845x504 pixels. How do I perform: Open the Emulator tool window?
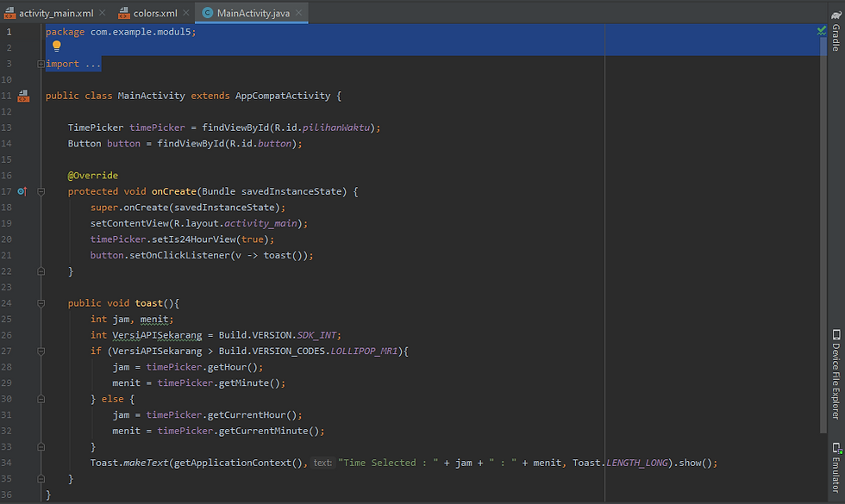[x=836, y=467]
